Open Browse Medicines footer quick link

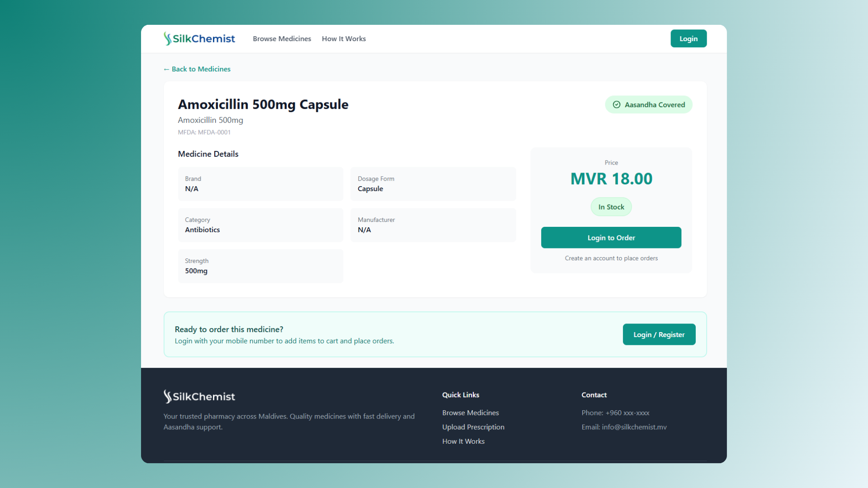point(470,413)
